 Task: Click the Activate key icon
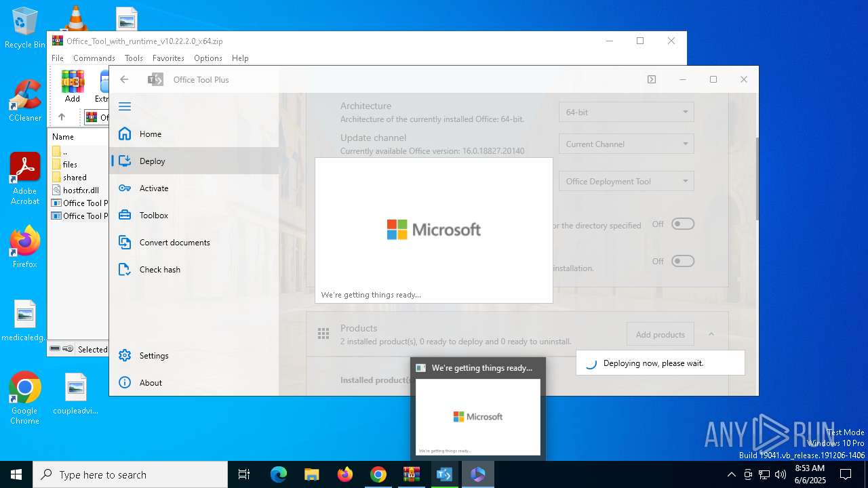click(x=125, y=188)
